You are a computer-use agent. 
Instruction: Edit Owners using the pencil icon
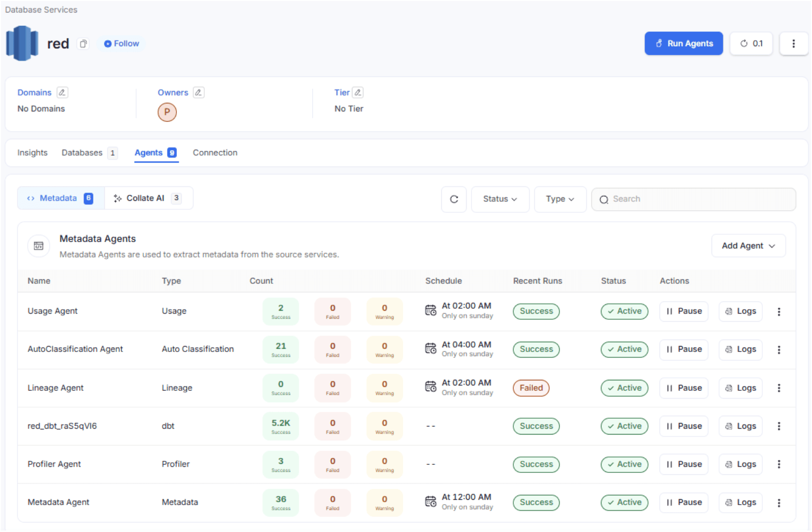198,92
